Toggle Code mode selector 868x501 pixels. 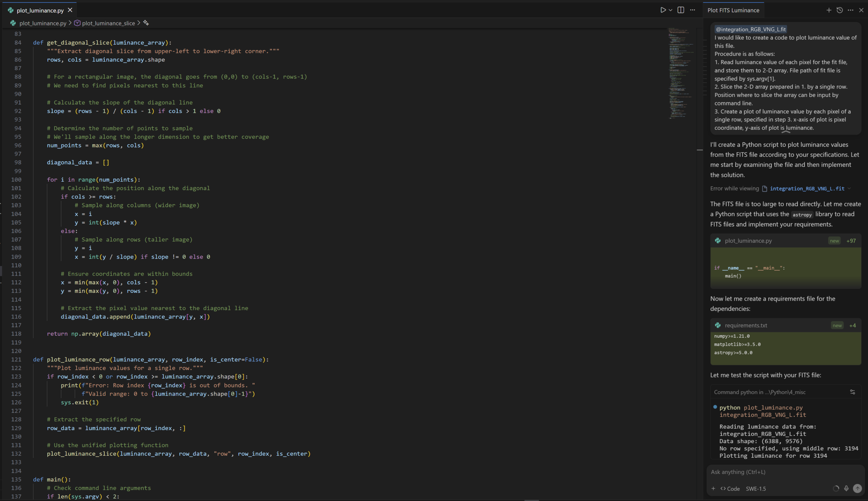coord(730,488)
